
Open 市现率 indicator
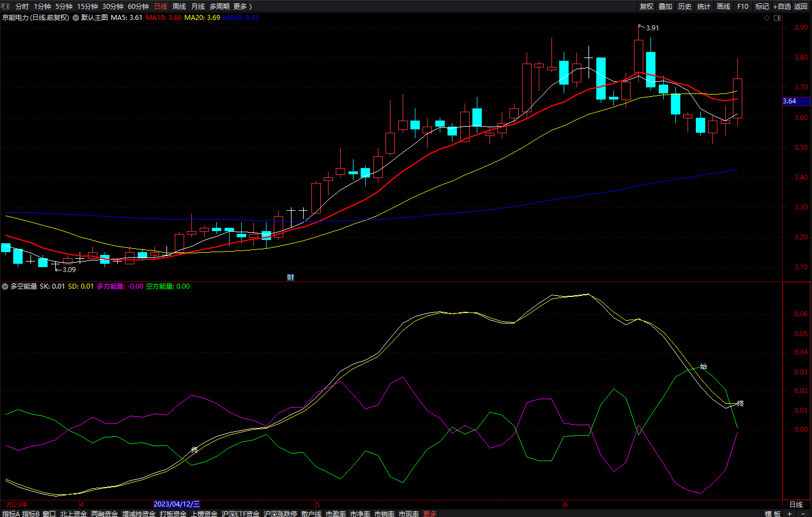coord(409,514)
